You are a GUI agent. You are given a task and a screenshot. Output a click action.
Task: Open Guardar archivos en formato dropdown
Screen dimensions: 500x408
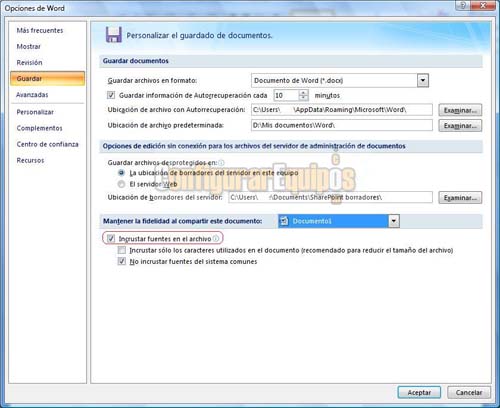(x=423, y=80)
